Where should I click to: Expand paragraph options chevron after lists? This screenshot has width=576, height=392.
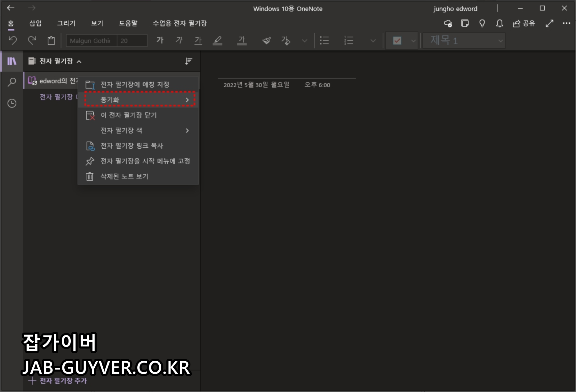[373, 41]
